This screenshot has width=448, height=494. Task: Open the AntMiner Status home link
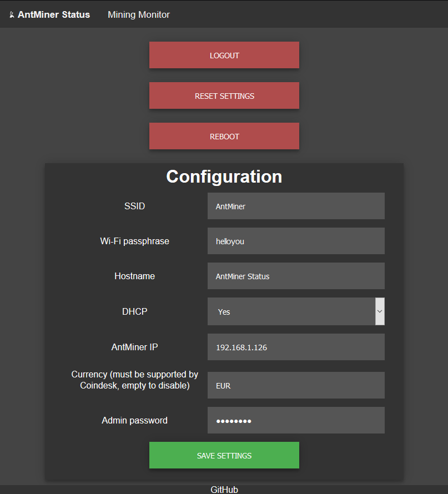tap(53, 15)
